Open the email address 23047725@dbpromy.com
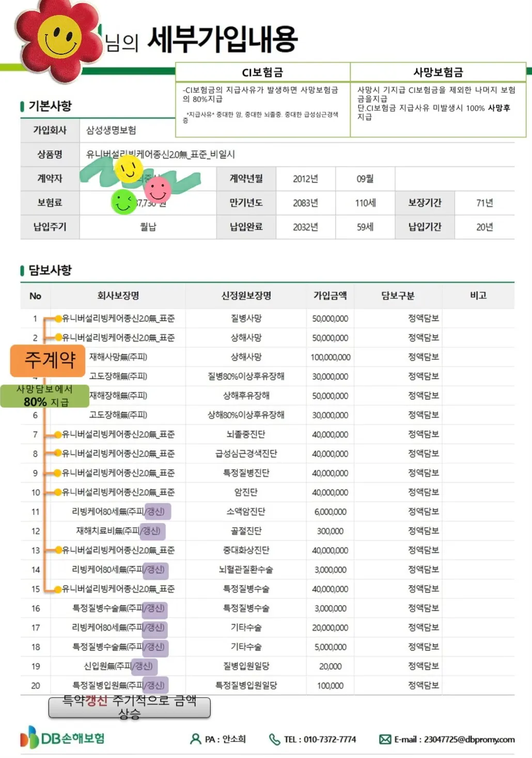This screenshot has width=532, height=758. pos(470,739)
